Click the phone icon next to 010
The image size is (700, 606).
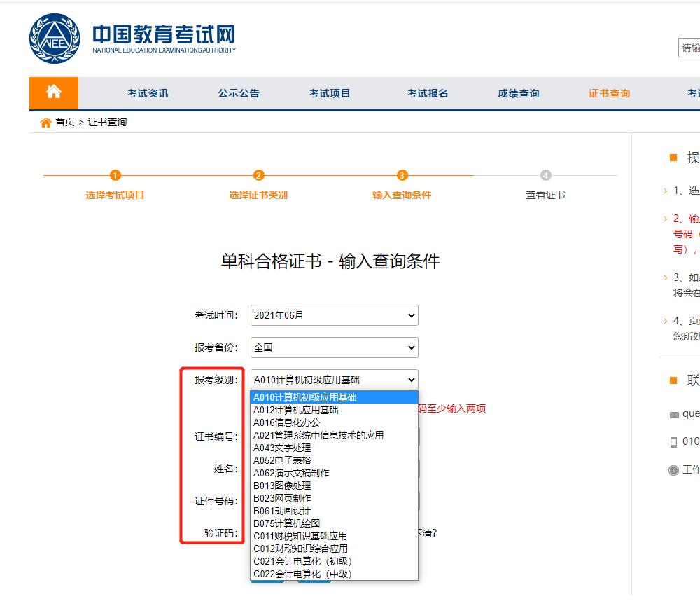[674, 442]
